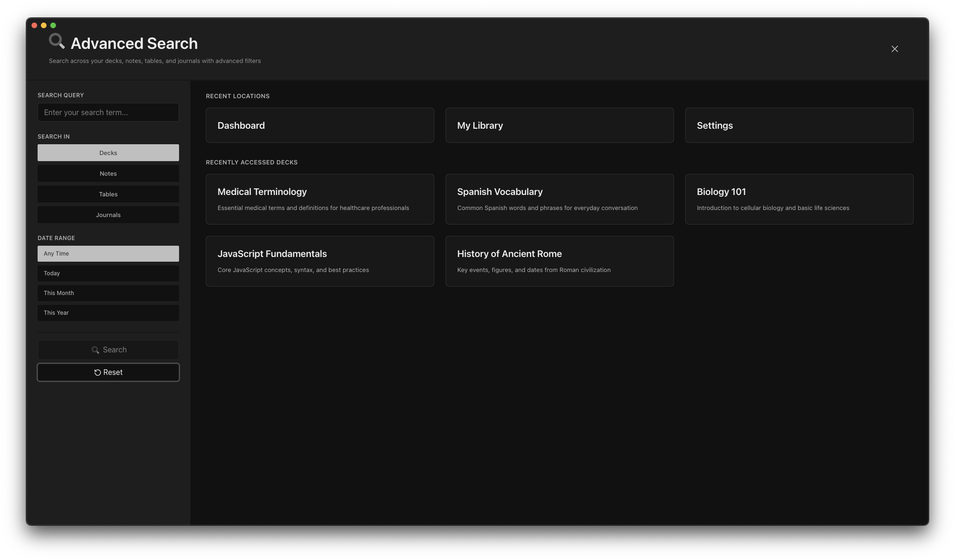Click the magnifying glass icon beside Advanced Search title
The width and height of the screenshot is (955, 560).
tap(57, 41)
